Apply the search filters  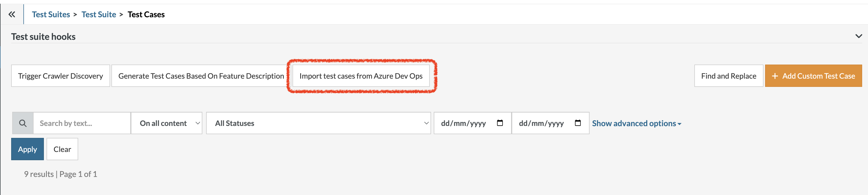click(28, 149)
